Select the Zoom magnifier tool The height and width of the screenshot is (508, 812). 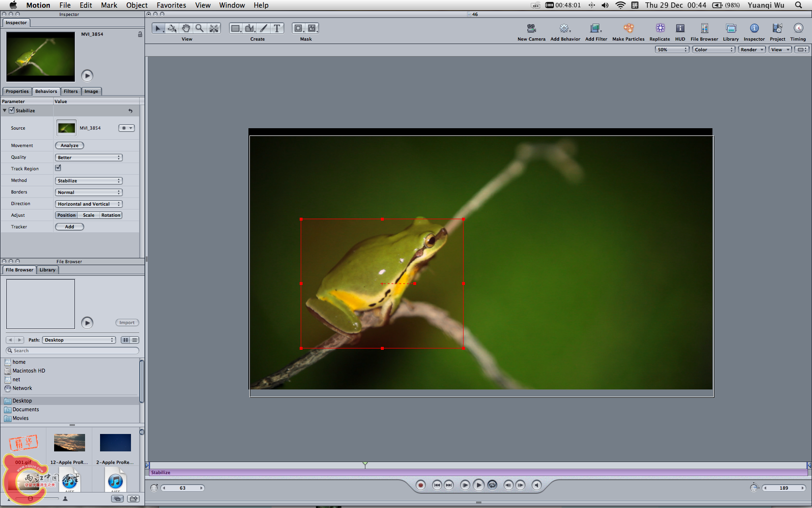point(200,29)
